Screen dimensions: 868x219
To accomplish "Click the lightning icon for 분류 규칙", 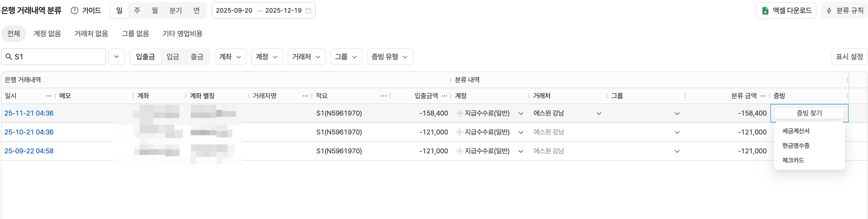I will (829, 11).
